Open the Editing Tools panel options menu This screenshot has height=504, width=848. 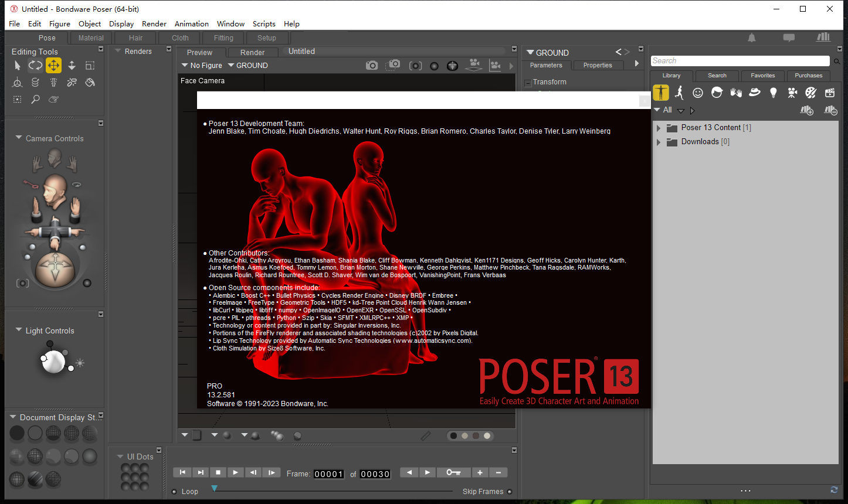[x=101, y=49]
